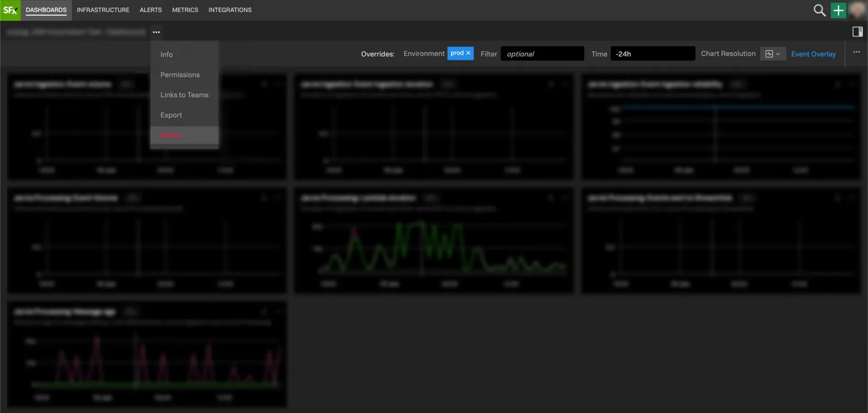Viewport: 868px width, 413px height.
Task: Switch to the Infrastructure tab
Action: [x=103, y=10]
